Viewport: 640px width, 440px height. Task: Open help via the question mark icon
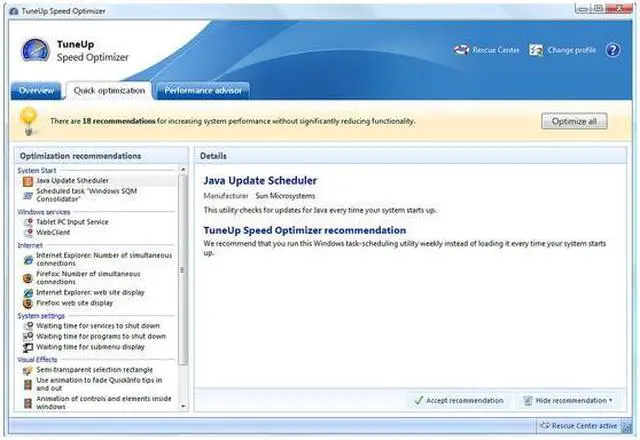click(613, 50)
